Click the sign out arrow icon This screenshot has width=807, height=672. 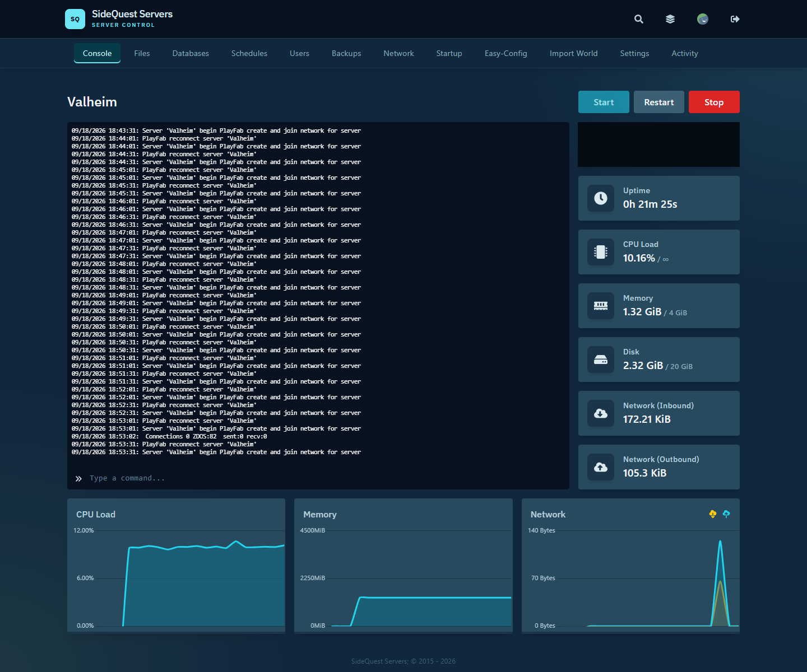(735, 19)
